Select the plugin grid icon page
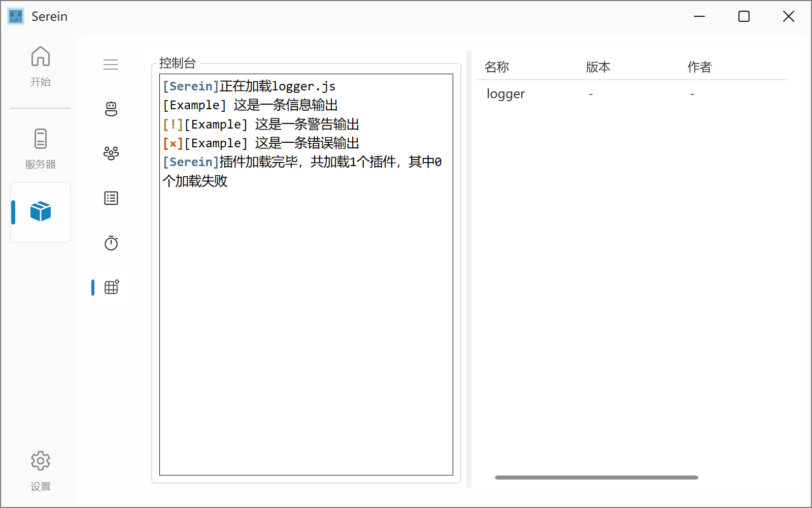 tap(111, 287)
